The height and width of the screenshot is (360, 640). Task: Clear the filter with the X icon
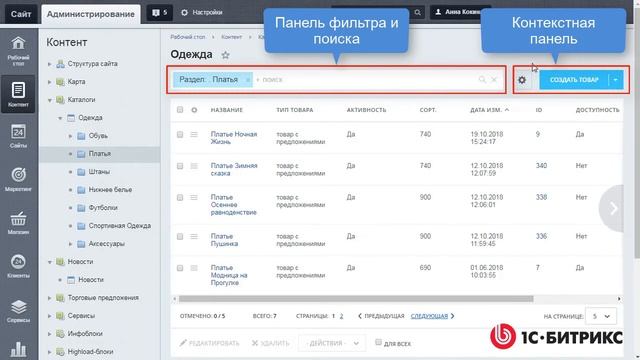tap(494, 80)
